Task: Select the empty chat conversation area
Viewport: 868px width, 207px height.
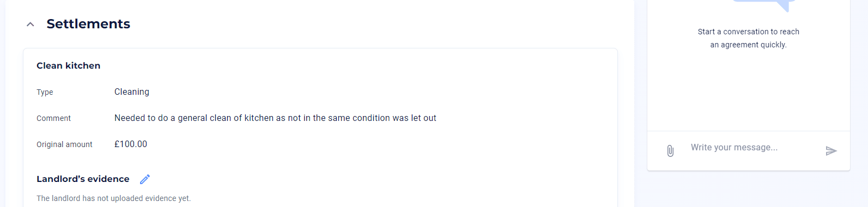Action: (x=749, y=90)
